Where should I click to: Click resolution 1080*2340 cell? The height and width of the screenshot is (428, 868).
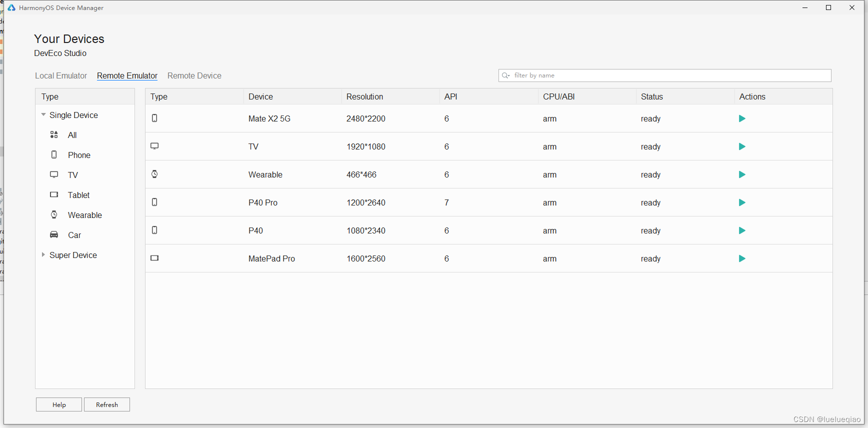tap(366, 230)
